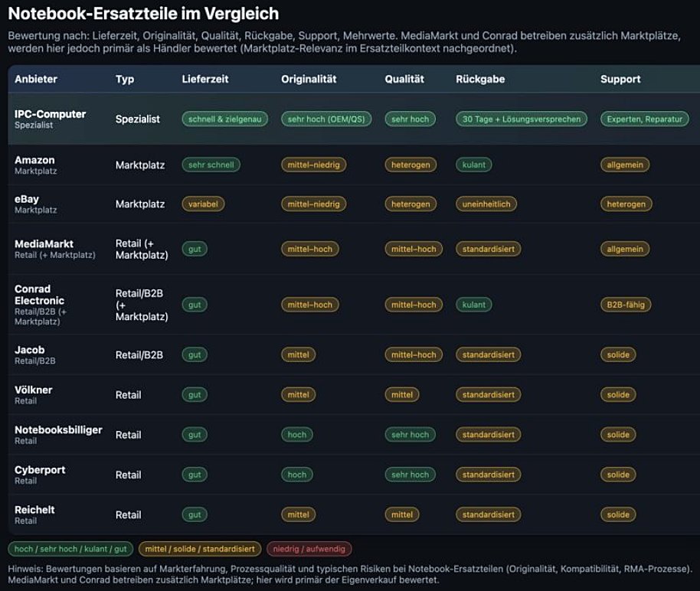Click the red niedrig/aufwendig legend chip
The height and width of the screenshot is (591, 700).
[309, 548]
